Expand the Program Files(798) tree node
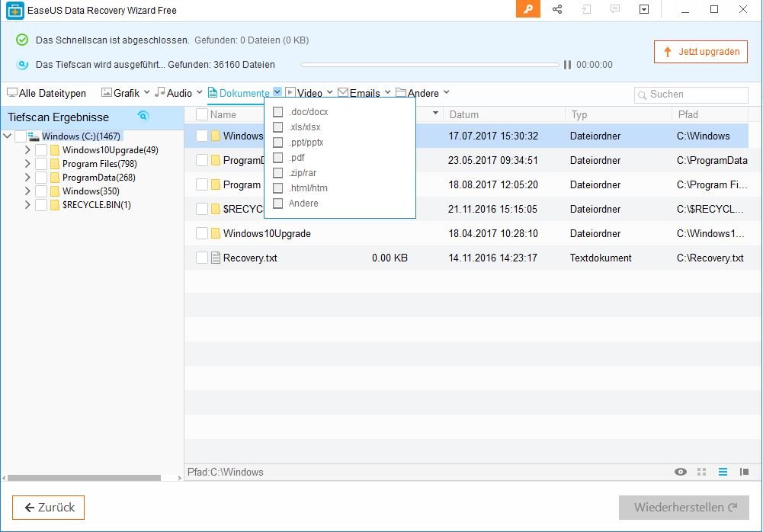The width and height of the screenshot is (763, 532). (27, 164)
